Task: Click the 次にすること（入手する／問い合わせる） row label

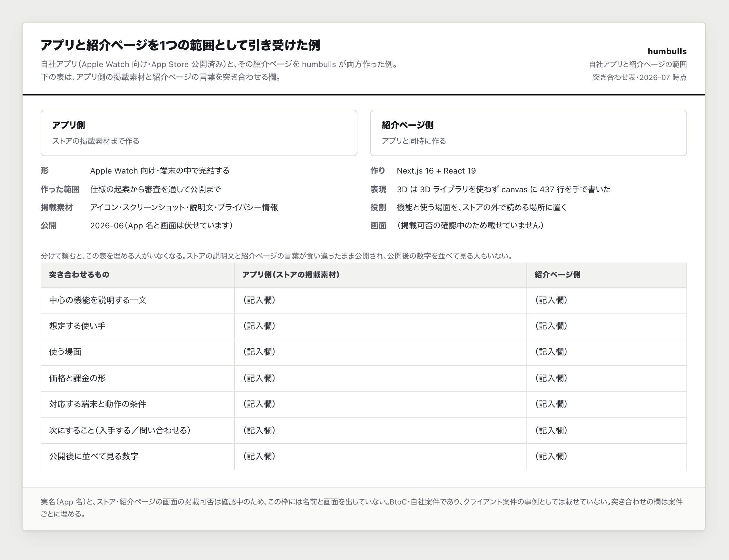Action: click(120, 430)
